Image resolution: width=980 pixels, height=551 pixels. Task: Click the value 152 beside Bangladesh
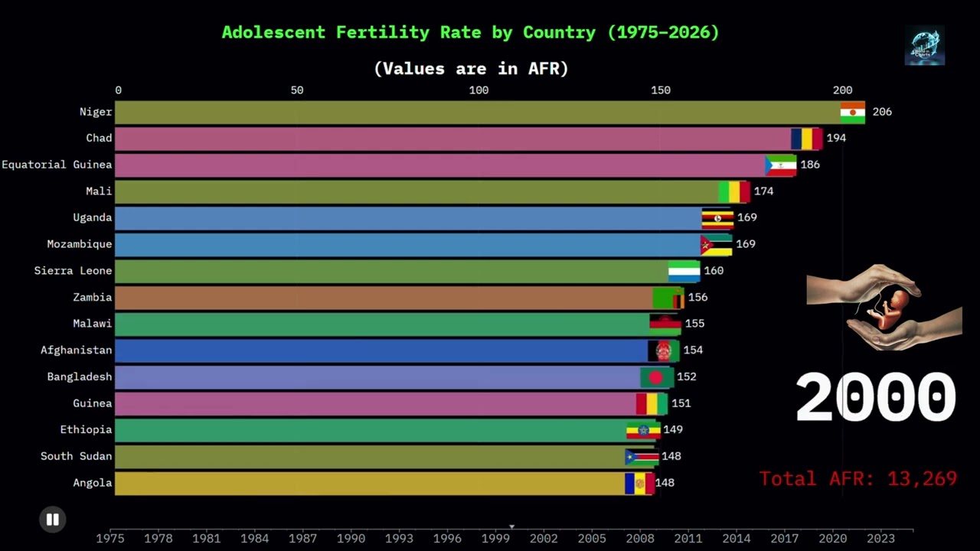(x=687, y=377)
